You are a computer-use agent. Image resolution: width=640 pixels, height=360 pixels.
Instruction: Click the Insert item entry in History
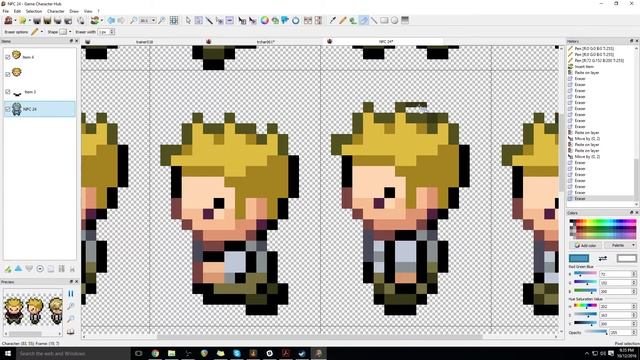(x=584, y=67)
